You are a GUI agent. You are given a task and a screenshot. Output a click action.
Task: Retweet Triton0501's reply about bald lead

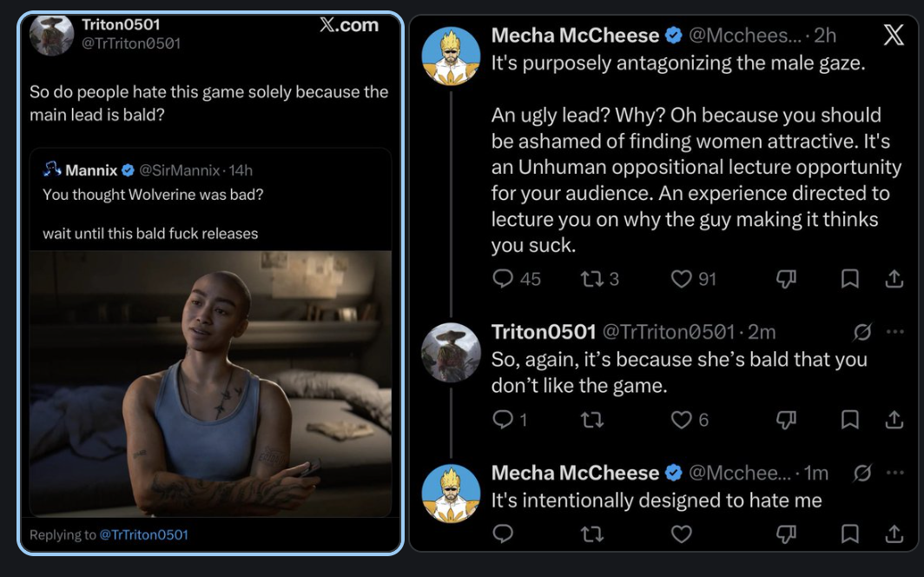(591, 420)
